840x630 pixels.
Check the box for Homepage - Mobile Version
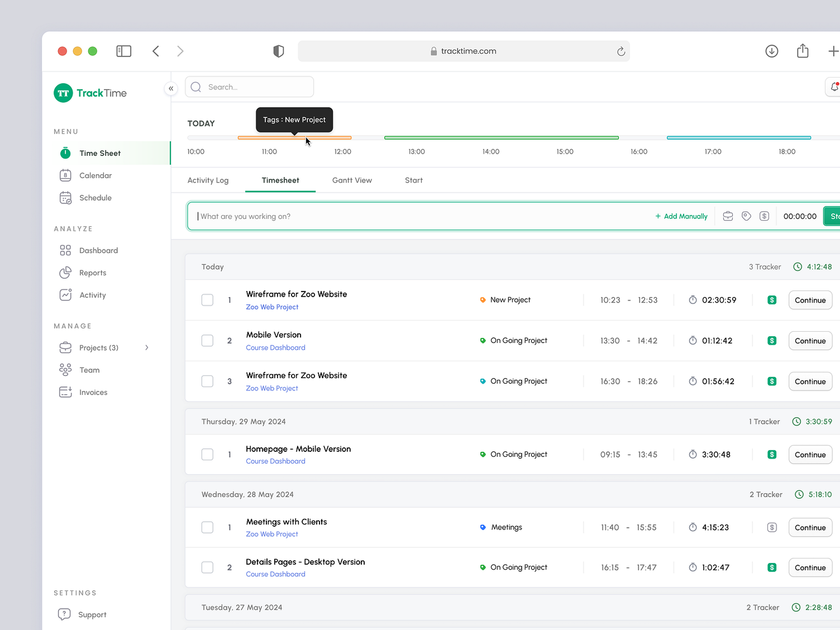coord(207,455)
